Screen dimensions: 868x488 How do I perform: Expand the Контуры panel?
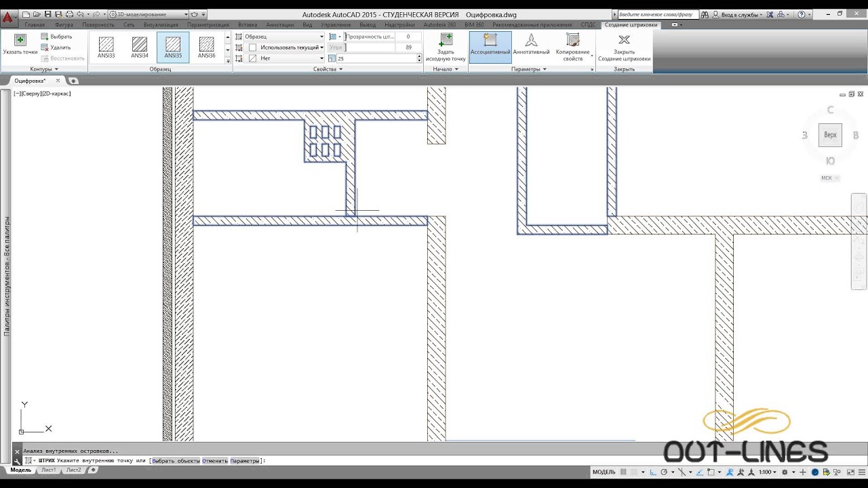[x=44, y=69]
